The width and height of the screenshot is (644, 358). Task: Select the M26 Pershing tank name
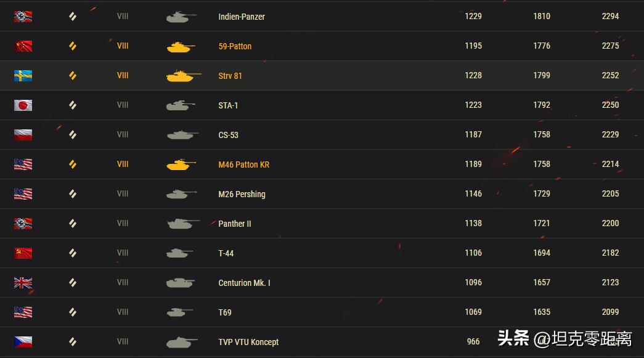(242, 194)
